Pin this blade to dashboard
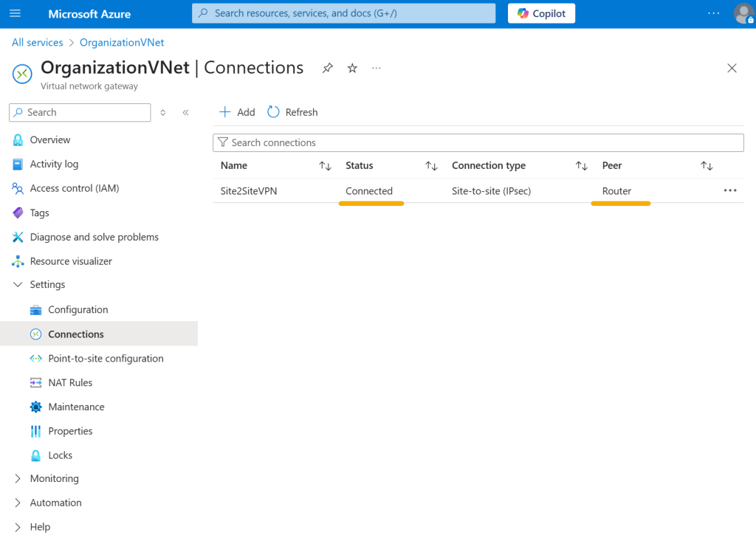756x555 pixels. [x=328, y=68]
